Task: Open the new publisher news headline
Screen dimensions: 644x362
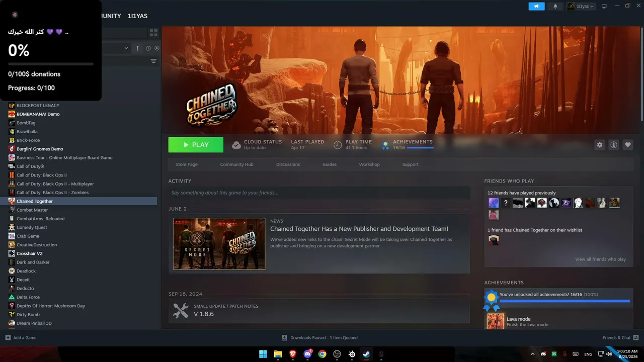Action: tap(359, 229)
